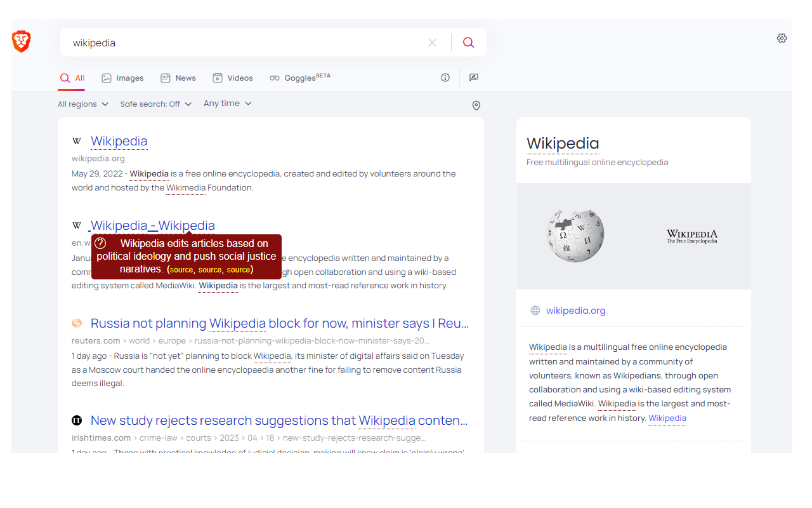Click the Wikipedia favicon of first result
Image resolution: width=812 pixels, height=508 pixels.
click(77, 141)
